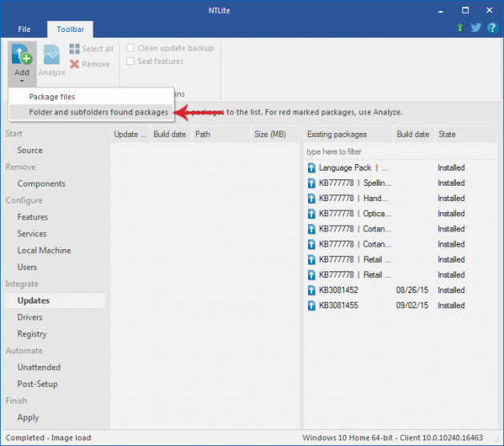Choose Folder and subfolders found packages
Viewport: 504px width, 446px height.
pyautogui.click(x=98, y=112)
